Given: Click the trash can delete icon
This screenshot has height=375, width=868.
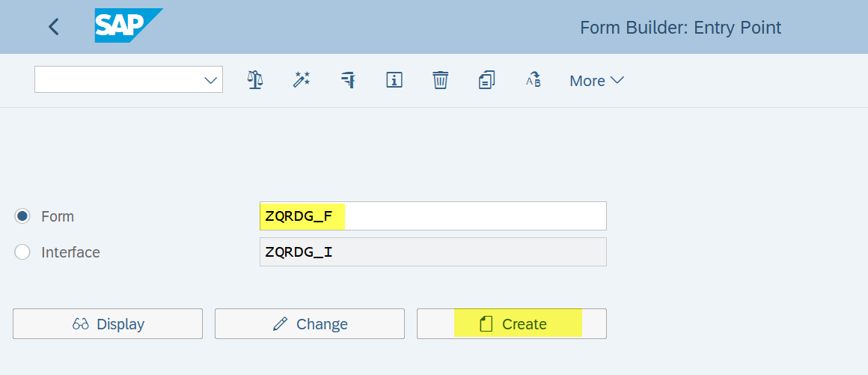Looking at the screenshot, I should click(x=441, y=79).
